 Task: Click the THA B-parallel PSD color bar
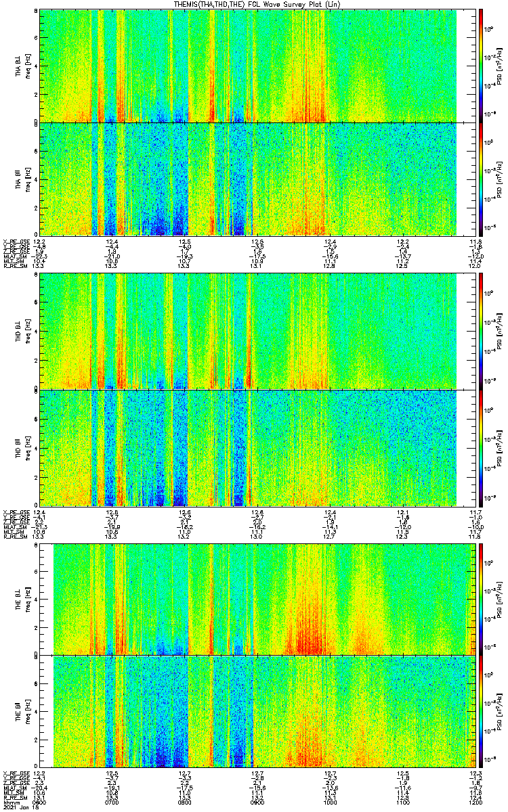click(481, 179)
